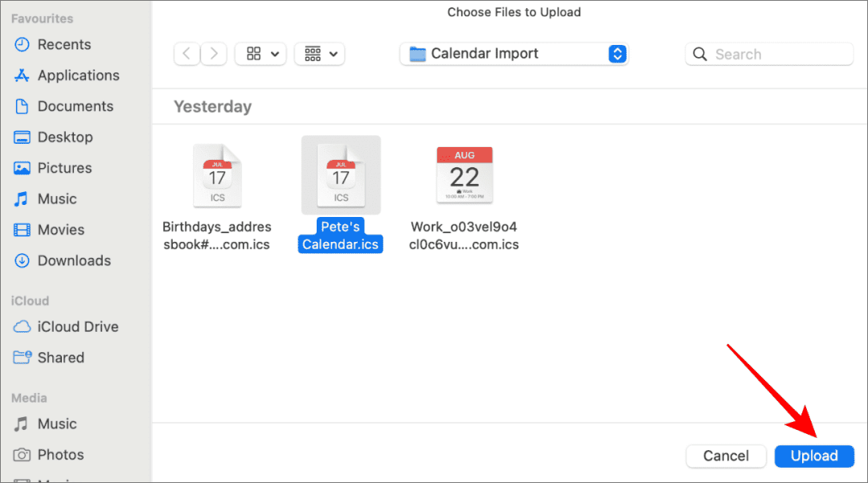Click the Movies sidebar icon
868x483 pixels.
tap(23, 230)
